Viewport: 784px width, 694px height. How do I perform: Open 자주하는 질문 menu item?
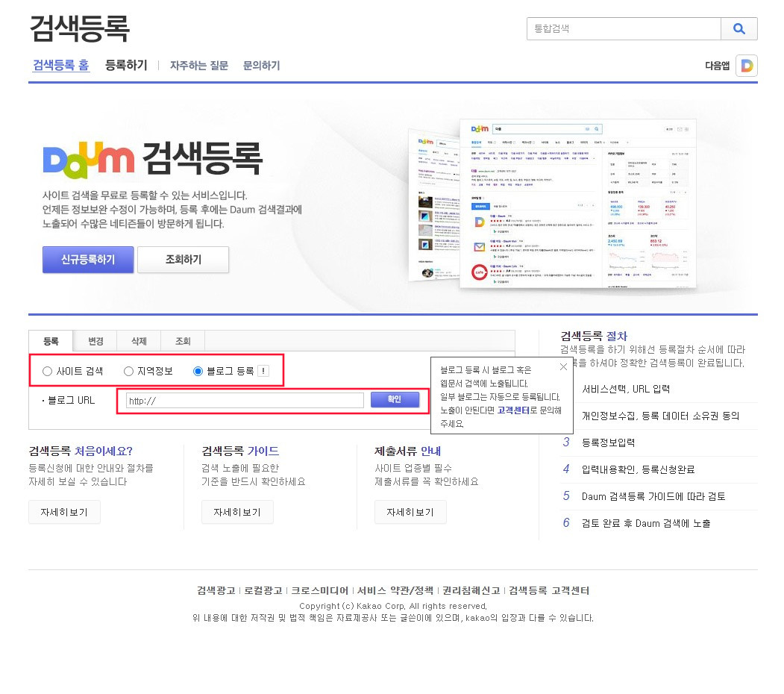199,66
